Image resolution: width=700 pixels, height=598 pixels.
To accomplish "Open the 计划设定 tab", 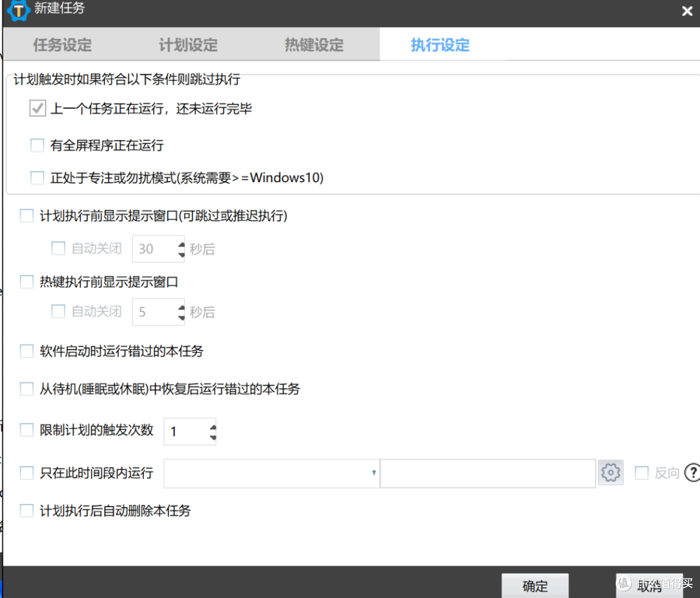I will click(188, 45).
